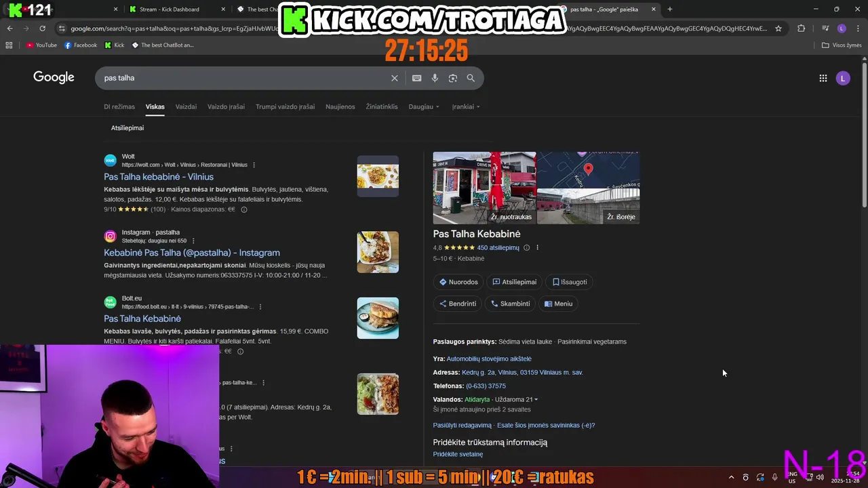Open the Kedrų g. 2a address link
Image resolution: width=868 pixels, height=488 pixels.
(x=522, y=372)
